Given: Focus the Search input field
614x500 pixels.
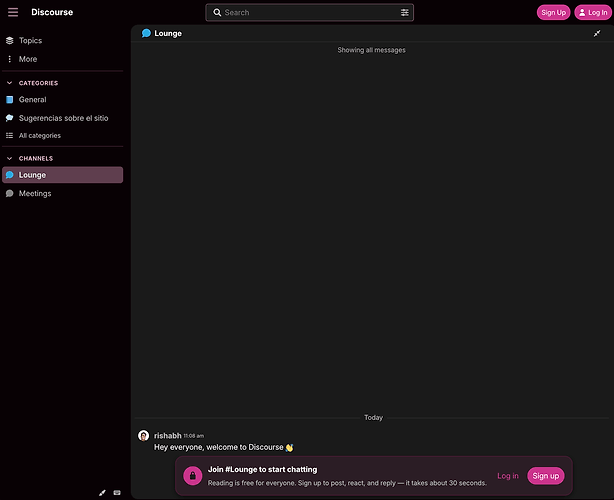Looking at the screenshot, I should coord(309,13).
